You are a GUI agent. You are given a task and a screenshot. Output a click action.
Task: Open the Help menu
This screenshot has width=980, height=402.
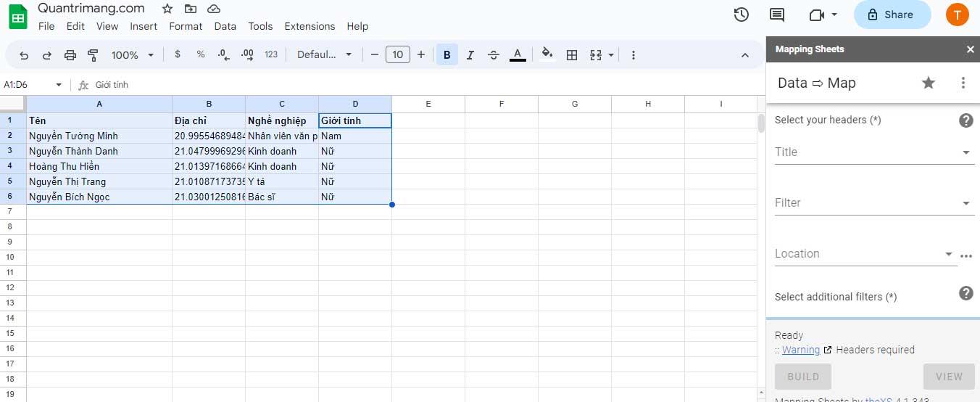click(357, 26)
